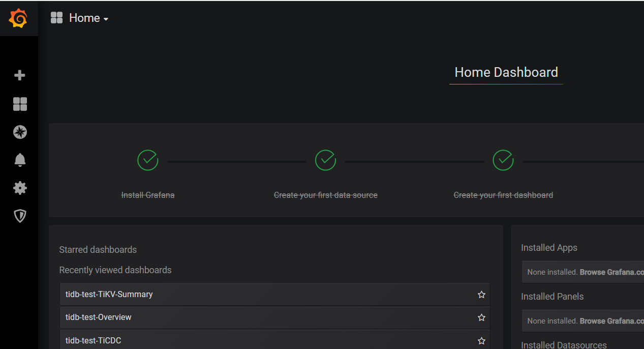
Task: Click the Grafana logo icon
Action: [18, 18]
